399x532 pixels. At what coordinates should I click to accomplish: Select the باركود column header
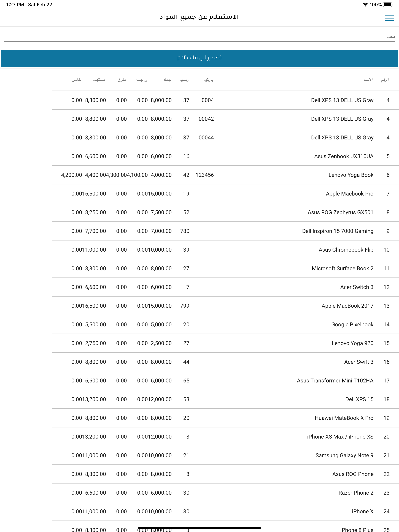(208, 80)
